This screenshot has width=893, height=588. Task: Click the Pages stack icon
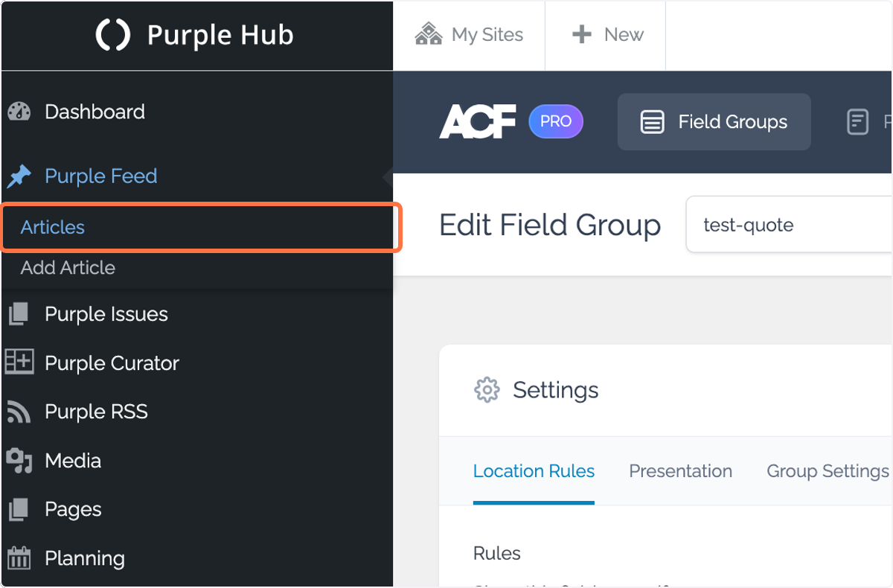pyautogui.click(x=19, y=510)
